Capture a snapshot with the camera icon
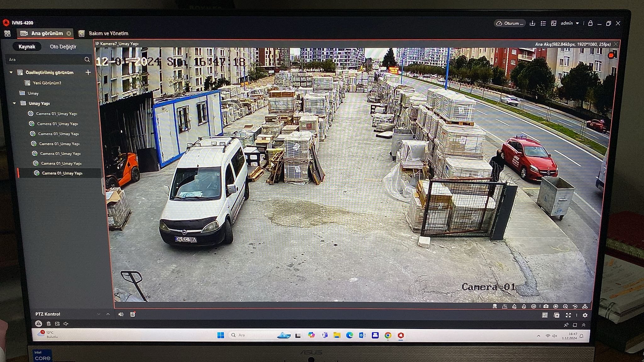The height and width of the screenshot is (362, 644). tap(546, 306)
